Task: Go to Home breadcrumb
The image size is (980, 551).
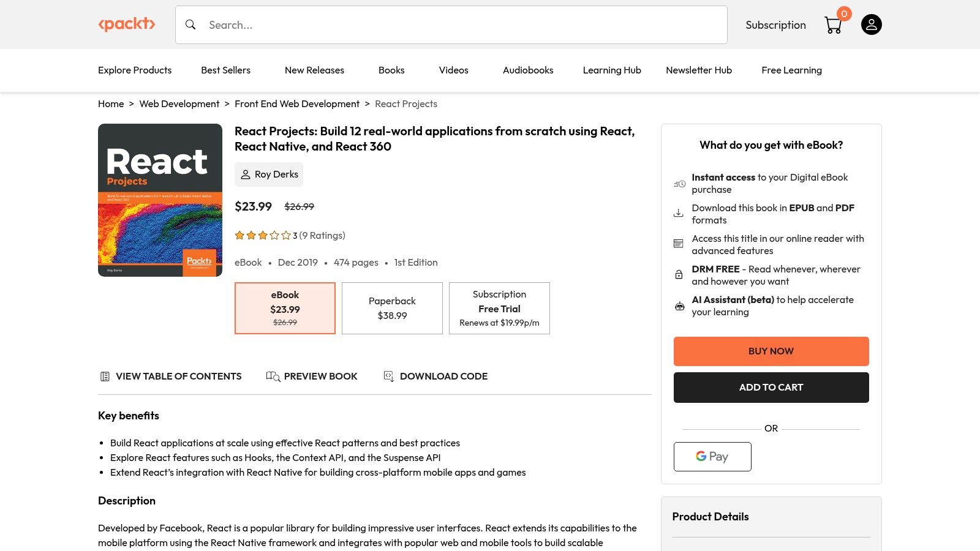Action: click(x=111, y=104)
